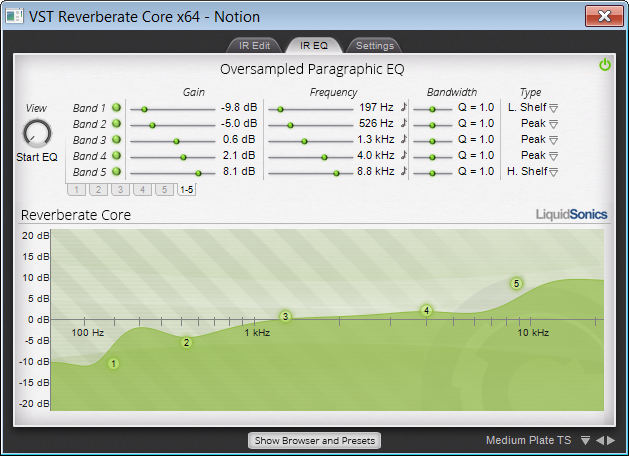Viewport: 629px width, 456px height.
Task: Toggle Band 5 enable LED
Action: (116, 172)
